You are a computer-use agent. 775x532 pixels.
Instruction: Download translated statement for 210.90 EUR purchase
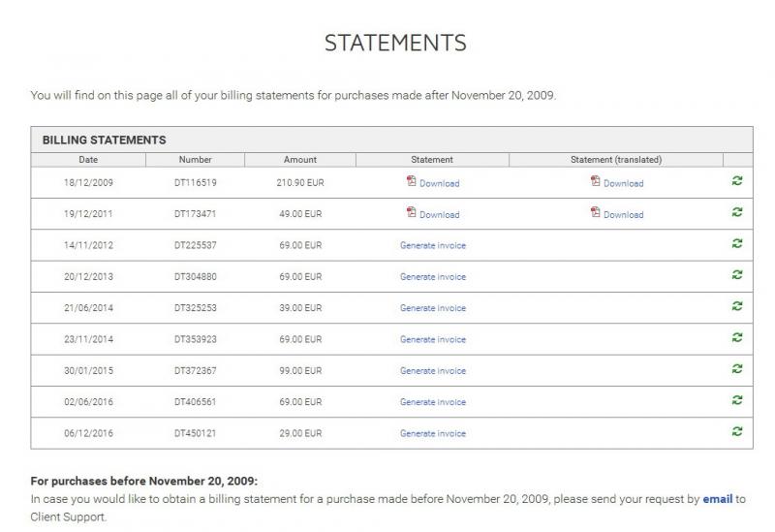[623, 183]
